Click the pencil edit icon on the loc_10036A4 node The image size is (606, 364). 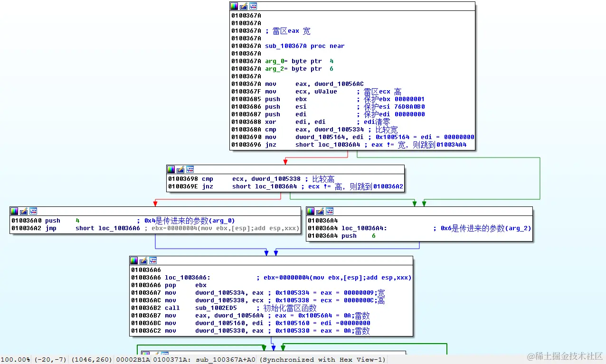[x=320, y=211]
